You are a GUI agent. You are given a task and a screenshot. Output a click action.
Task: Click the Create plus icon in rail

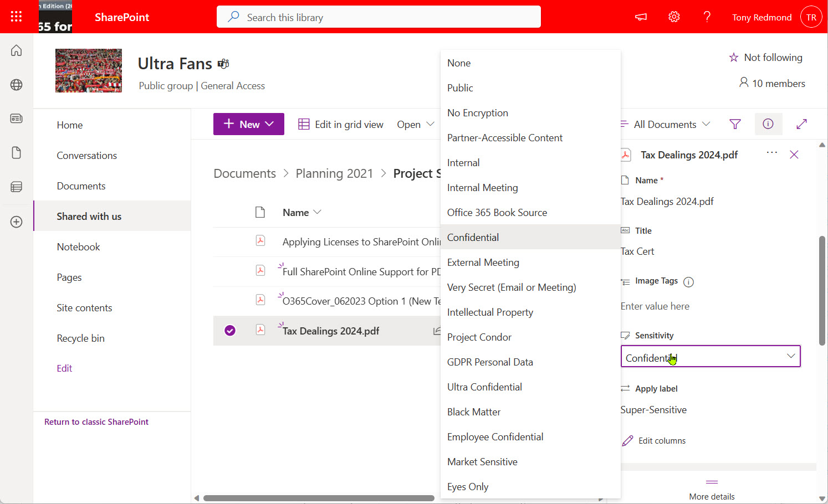pyautogui.click(x=17, y=222)
